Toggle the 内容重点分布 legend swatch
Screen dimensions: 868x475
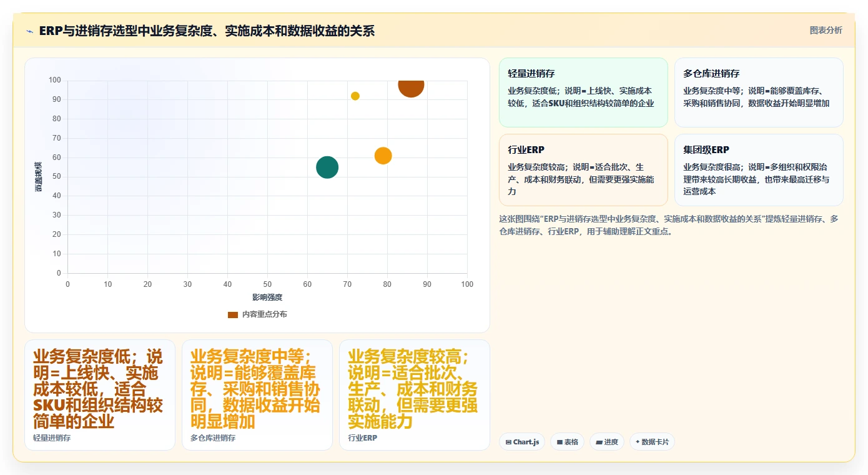tap(232, 314)
